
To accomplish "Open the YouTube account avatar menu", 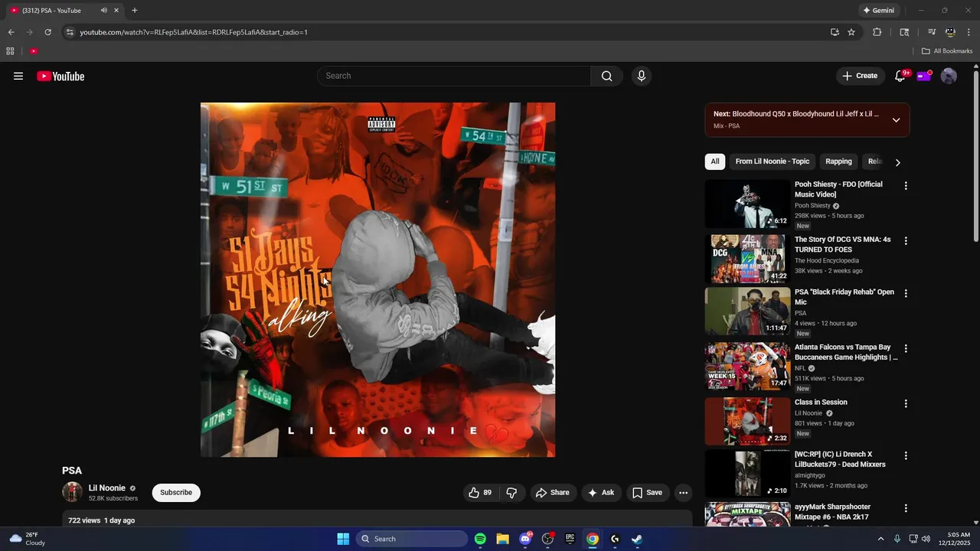I will (x=949, y=76).
